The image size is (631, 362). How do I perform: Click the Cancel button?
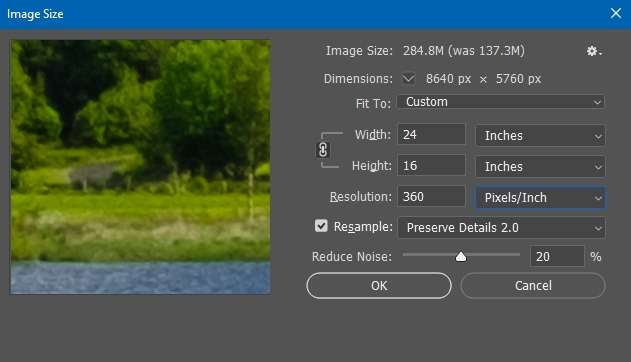[x=533, y=286]
